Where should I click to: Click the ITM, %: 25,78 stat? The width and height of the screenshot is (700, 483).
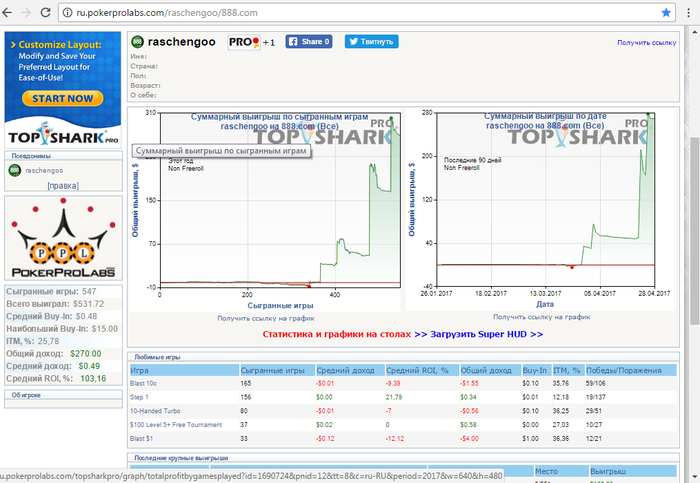pos(63,341)
